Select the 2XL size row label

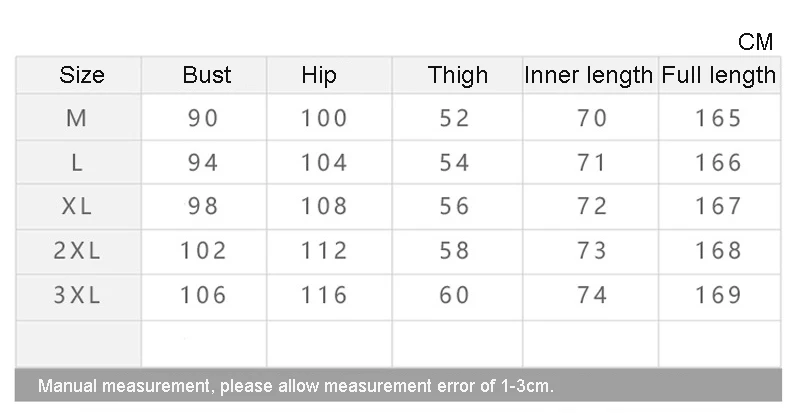point(77,251)
